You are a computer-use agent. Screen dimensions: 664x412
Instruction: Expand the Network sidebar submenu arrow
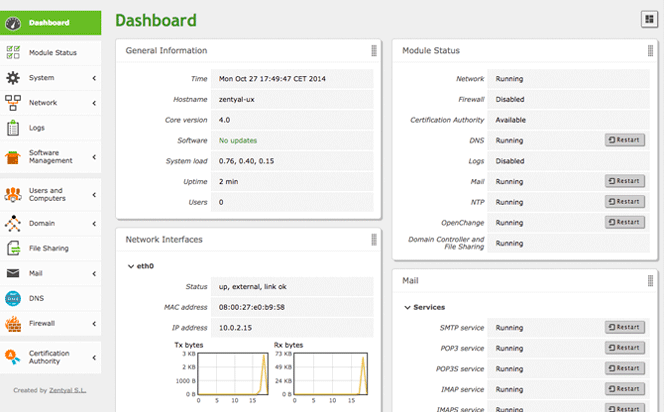coord(94,103)
